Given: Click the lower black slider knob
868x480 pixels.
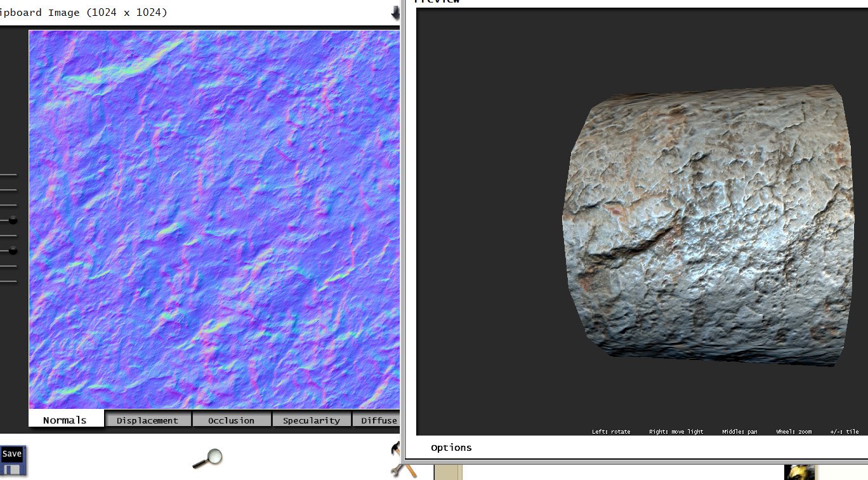Looking at the screenshot, I should [x=13, y=251].
